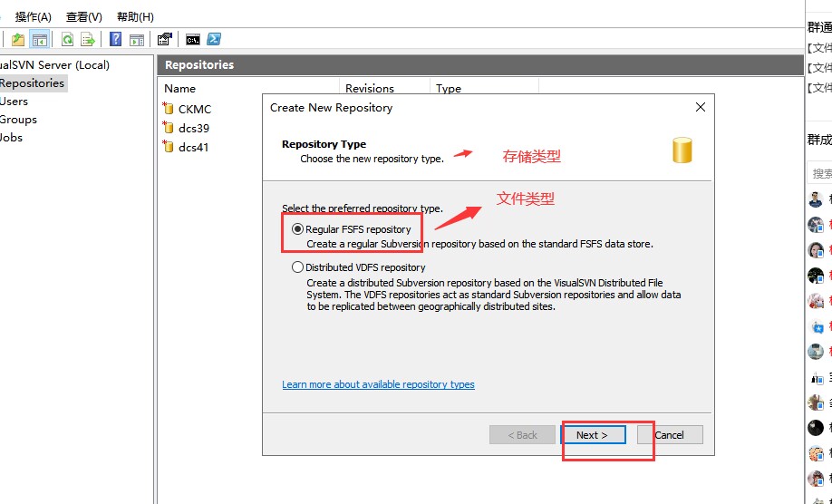Click the Next button in the dialog
This screenshot has width=832, height=504.
593,435
